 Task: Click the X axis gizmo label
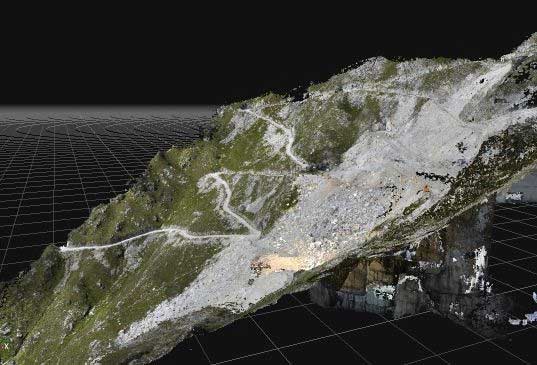point(6,347)
